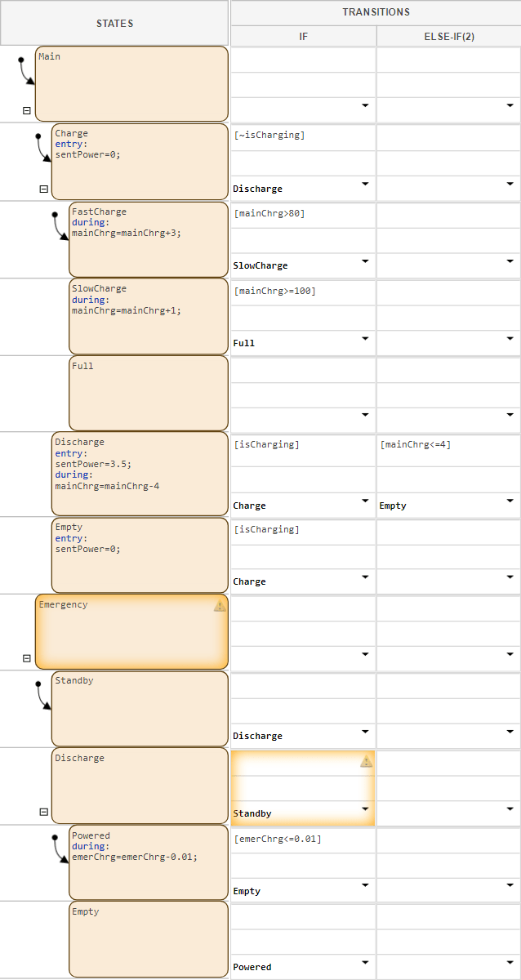Click warning icon in highlighted Standby transition cell
Image resolution: width=521 pixels, height=980 pixels.
(x=366, y=762)
